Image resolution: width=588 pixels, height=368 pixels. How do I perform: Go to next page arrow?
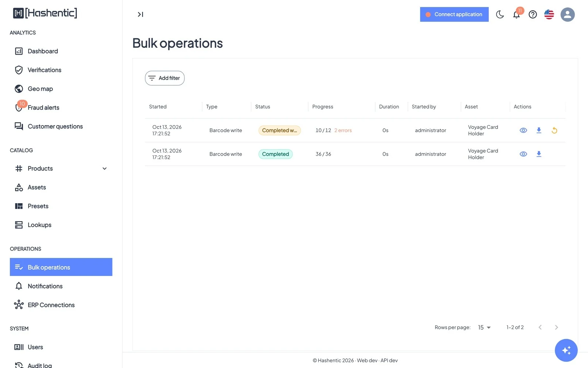(x=556, y=327)
